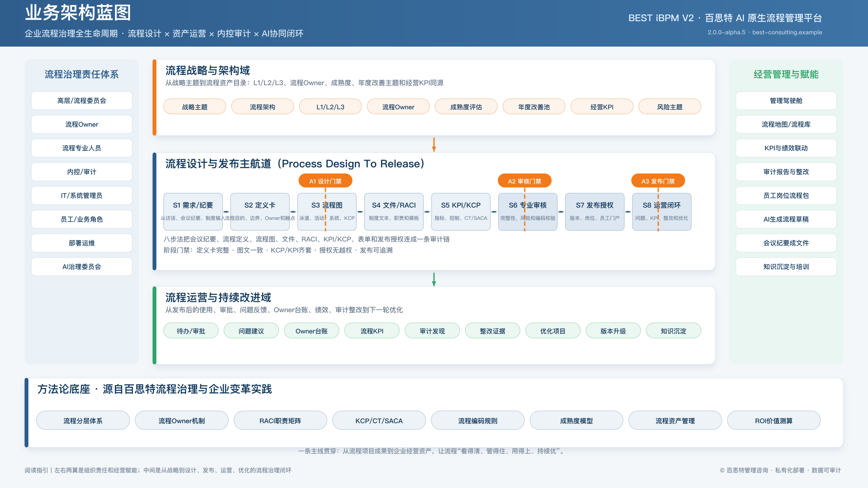
Task: Open the 知识沉淀 pill in operations
Action: (x=673, y=331)
